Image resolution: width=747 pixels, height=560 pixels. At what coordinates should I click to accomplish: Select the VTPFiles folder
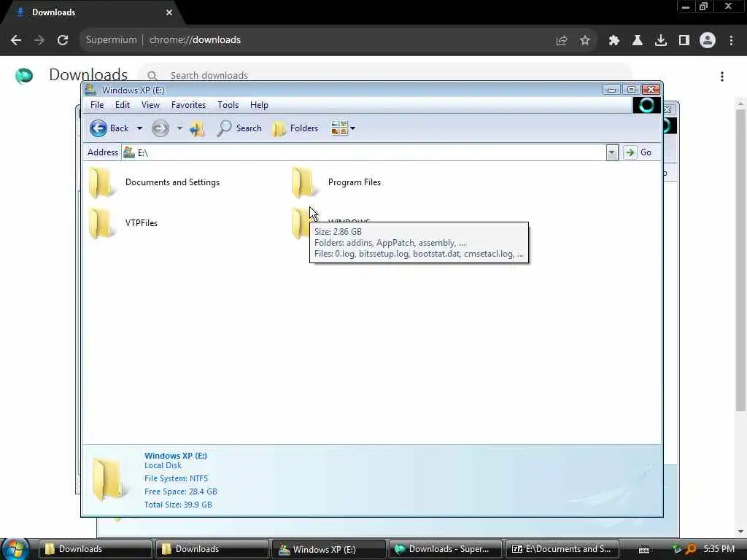coord(123,223)
